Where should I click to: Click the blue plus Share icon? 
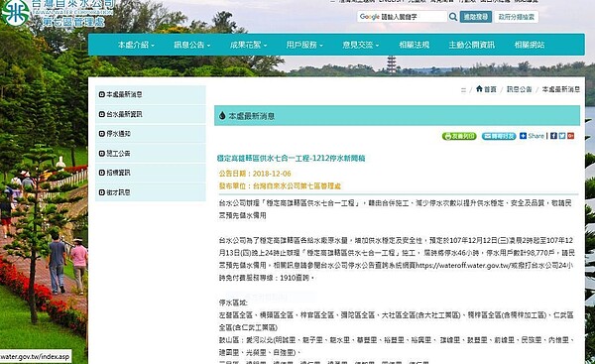tap(523, 136)
